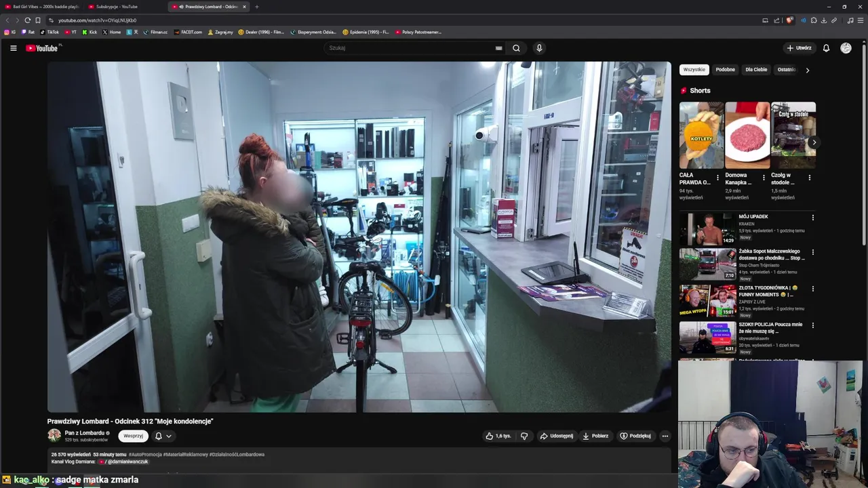This screenshot has height=488, width=868.
Task: Open a new browser tab
Action: (256, 7)
